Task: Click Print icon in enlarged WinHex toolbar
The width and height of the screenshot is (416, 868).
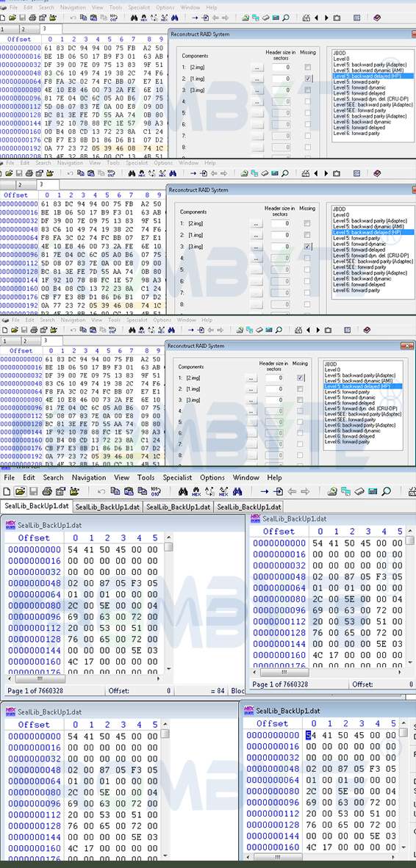Action: [47, 491]
